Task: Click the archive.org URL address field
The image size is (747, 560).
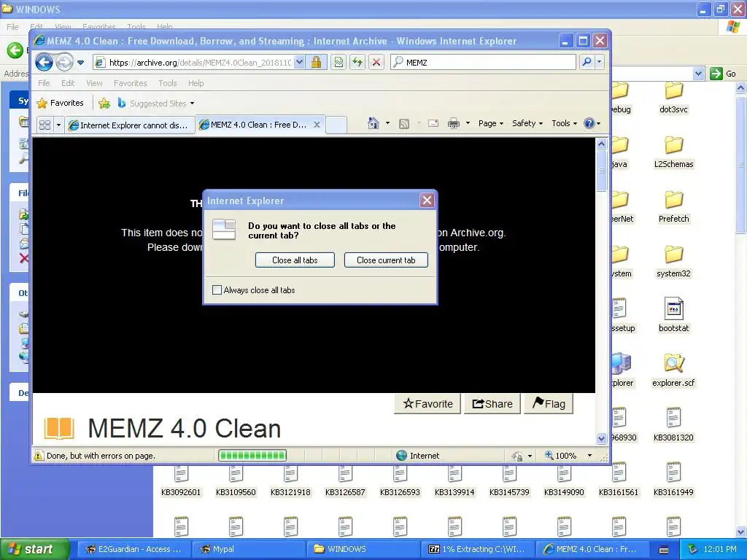Action: point(200,63)
